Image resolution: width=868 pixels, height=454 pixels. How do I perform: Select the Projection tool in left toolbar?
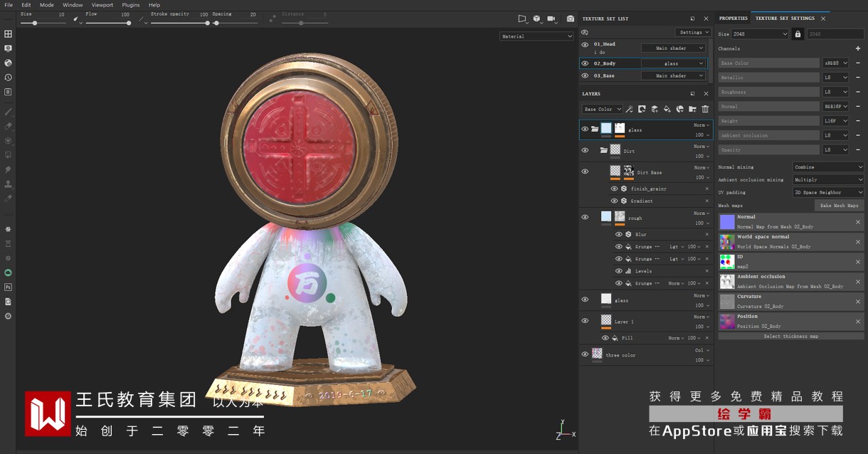9,140
